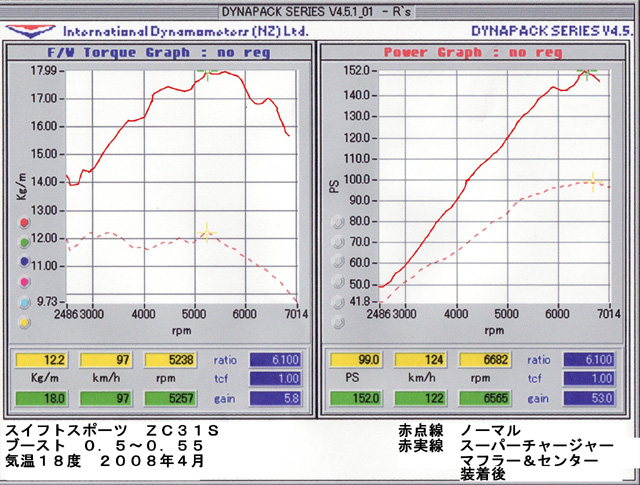Image resolution: width=640 pixels, height=485 pixels.
Task: Select the blue run indicator on torque graph
Action: point(24,262)
